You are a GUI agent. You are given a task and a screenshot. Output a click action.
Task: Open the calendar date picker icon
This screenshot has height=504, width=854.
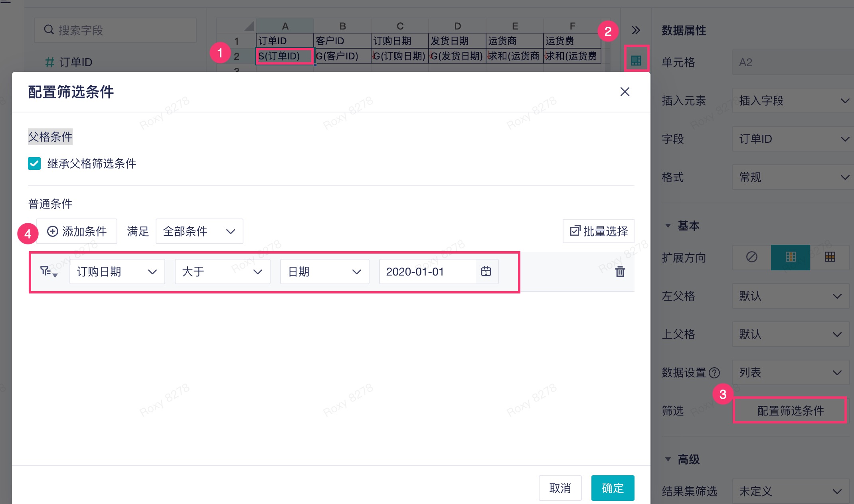point(486,272)
